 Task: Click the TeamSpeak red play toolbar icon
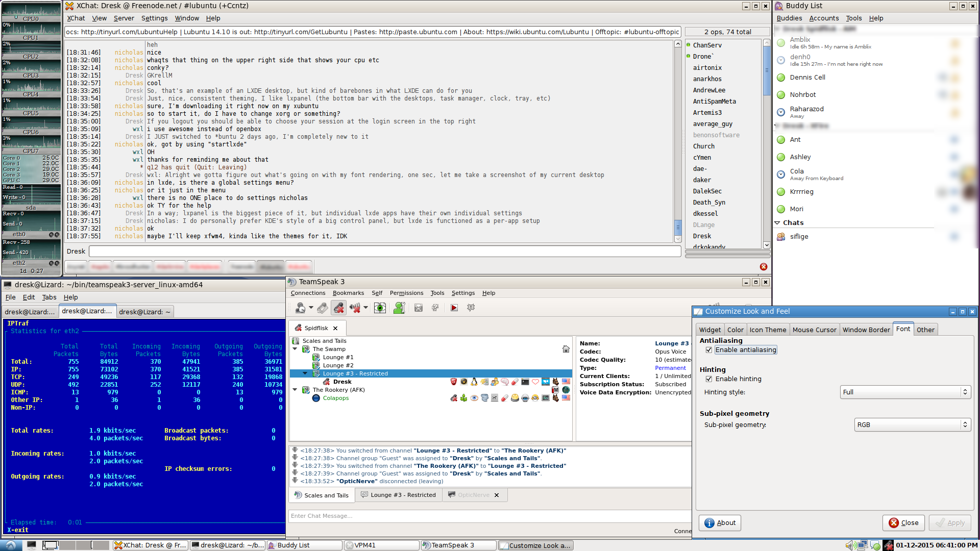point(454,308)
